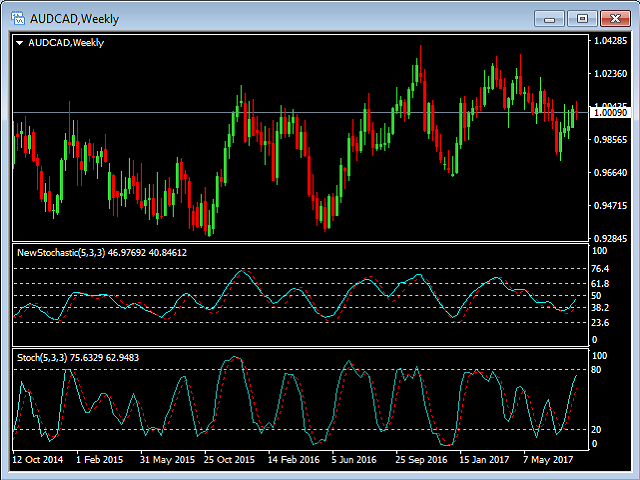Open the AUDCAD,Weekly triangle dropdown on chart
The height and width of the screenshot is (480, 640).
pos(20,42)
